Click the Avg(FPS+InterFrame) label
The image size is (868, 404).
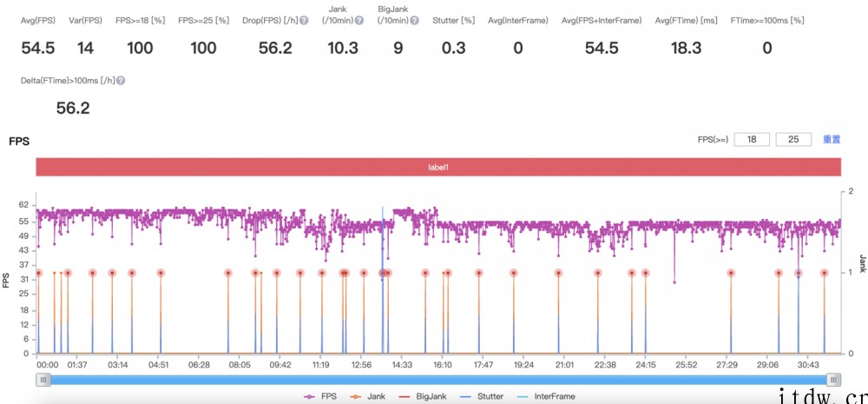602,21
